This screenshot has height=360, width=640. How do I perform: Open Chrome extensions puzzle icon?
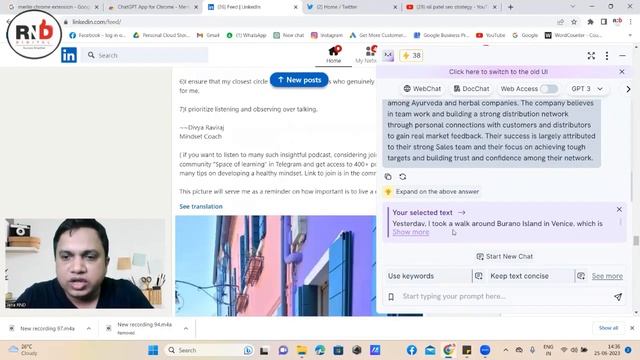590,22
